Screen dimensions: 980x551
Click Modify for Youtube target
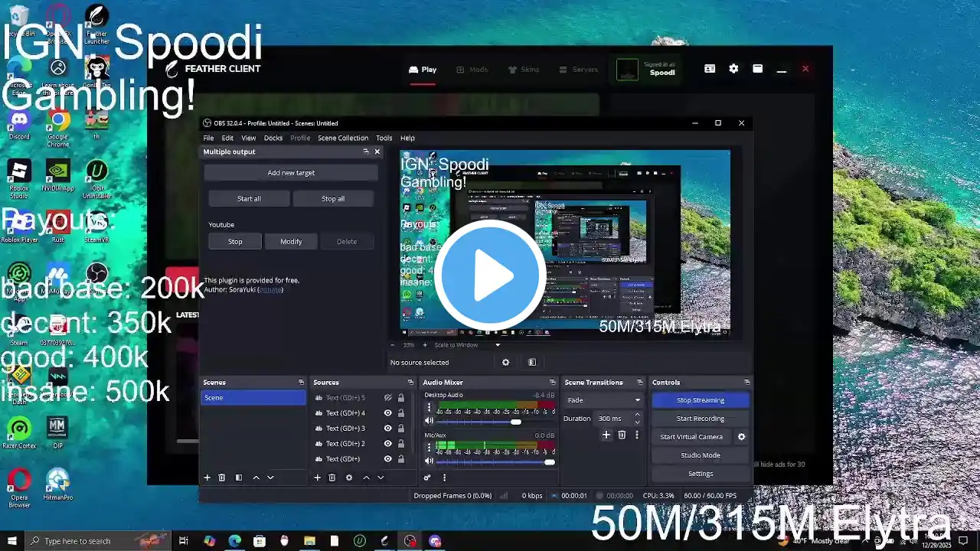pos(291,242)
